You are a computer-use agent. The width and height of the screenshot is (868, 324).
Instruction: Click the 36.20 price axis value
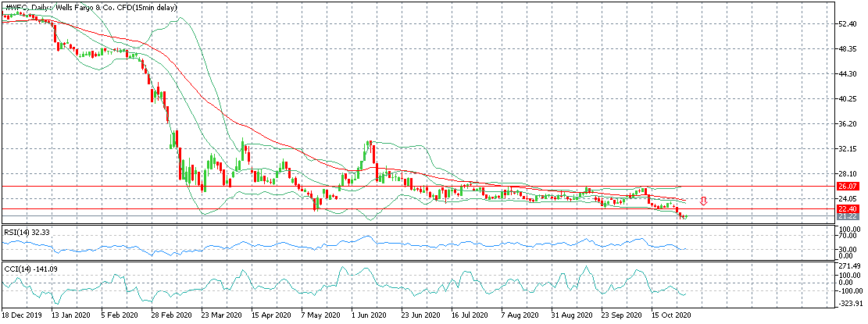[x=846, y=124]
